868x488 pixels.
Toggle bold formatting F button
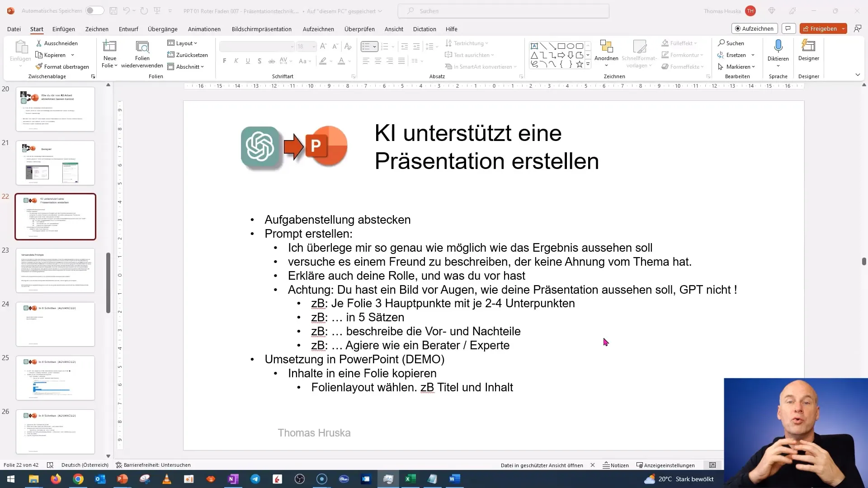coord(225,61)
